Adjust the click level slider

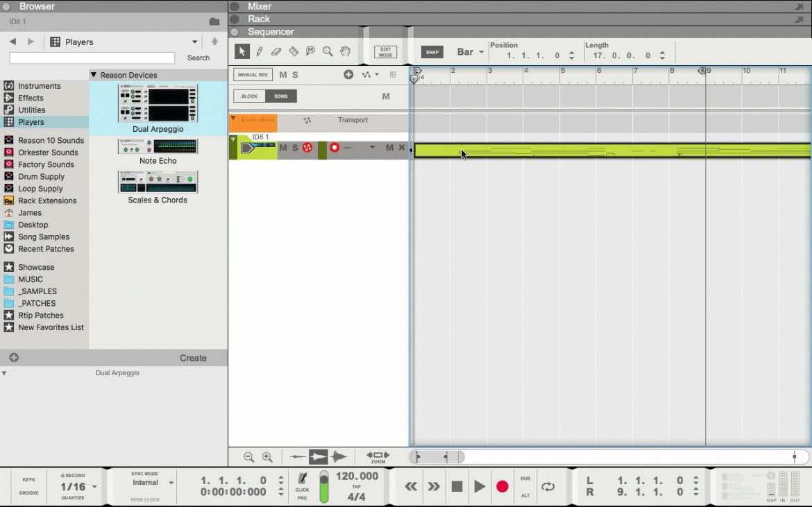tap(324, 486)
